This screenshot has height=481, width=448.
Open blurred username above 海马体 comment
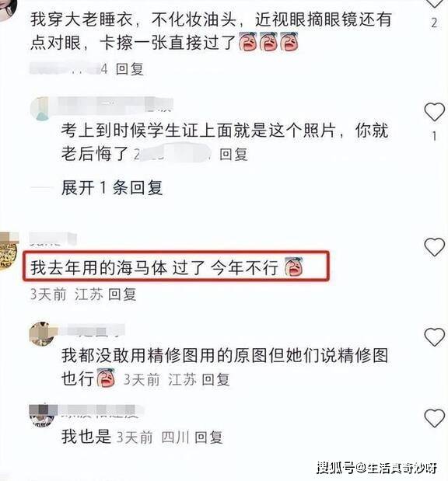click(x=53, y=239)
